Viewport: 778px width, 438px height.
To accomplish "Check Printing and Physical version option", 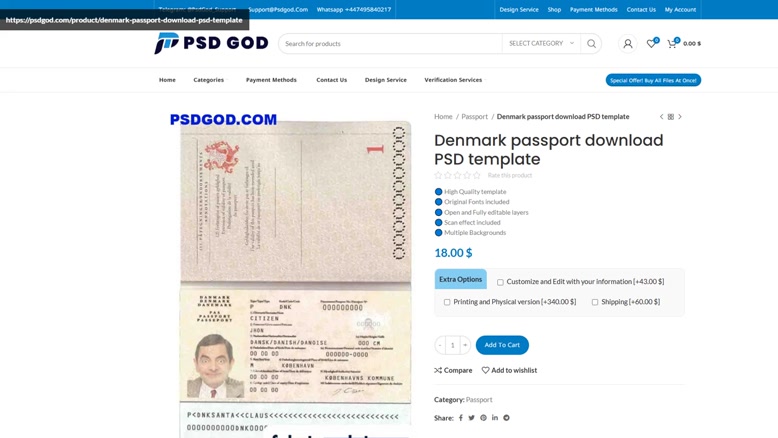I will pyautogui.click(x=447, y=302).
